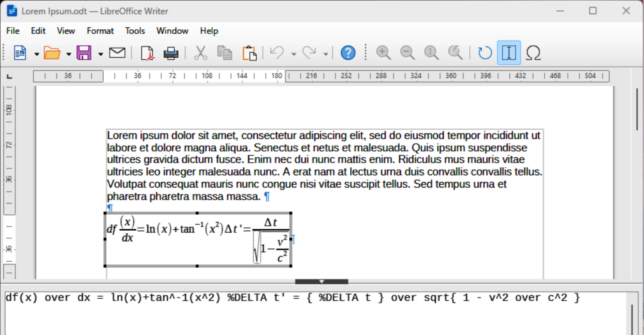Open the Tools menu

click(135, 31)
